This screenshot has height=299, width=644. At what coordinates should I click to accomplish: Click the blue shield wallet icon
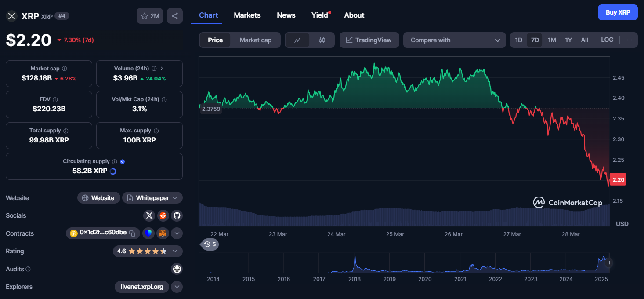tap(148, 233)
